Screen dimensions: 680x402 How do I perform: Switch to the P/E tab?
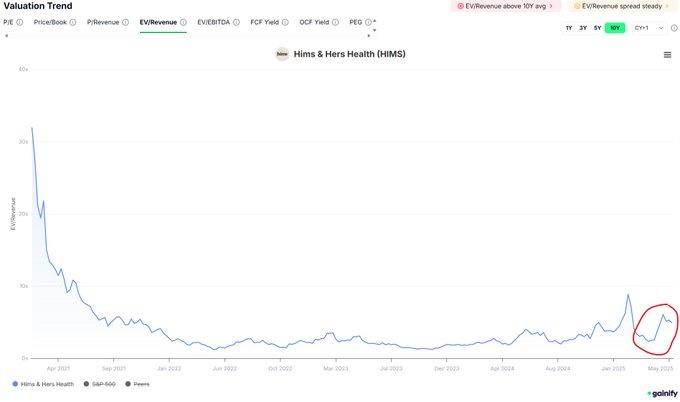click(x=8, y=22)
